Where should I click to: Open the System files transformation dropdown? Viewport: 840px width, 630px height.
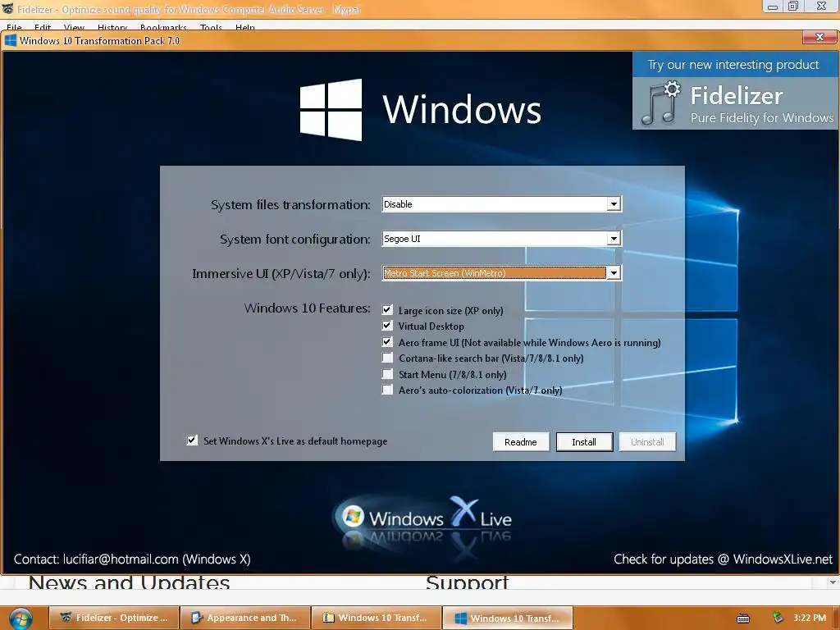tap(614, 204)
